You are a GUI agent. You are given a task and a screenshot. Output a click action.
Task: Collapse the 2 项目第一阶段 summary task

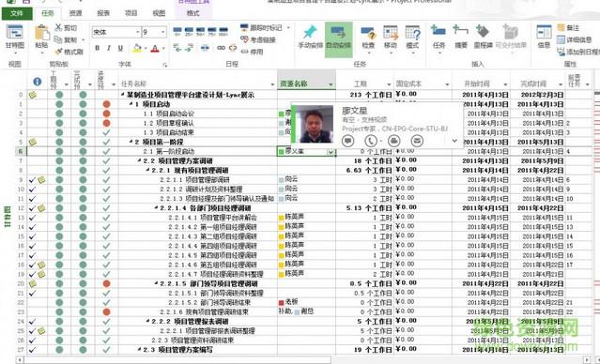(131, 142)
